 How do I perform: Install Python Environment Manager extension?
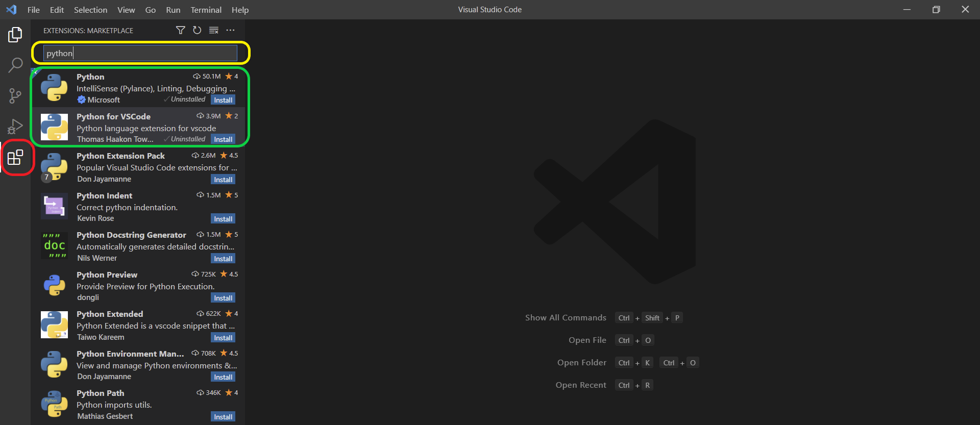pos(223,377)
